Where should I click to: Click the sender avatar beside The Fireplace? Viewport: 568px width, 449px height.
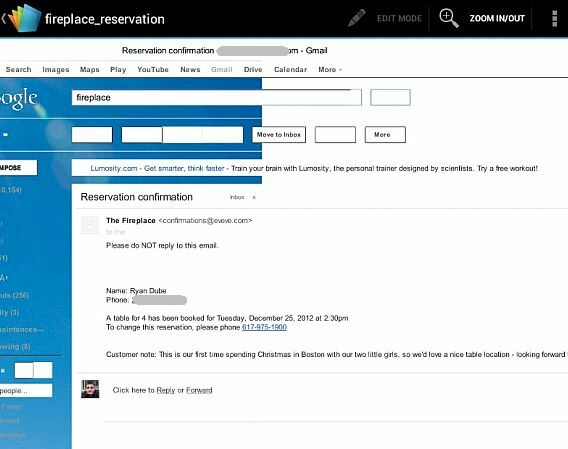tap(89, 225)
